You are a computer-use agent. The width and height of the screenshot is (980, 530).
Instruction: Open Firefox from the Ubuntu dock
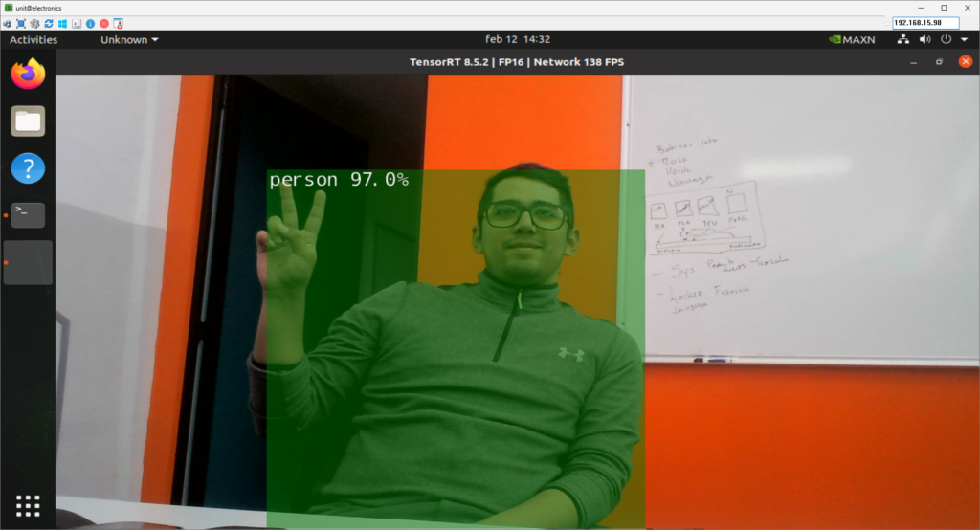(x=28, y=74)
